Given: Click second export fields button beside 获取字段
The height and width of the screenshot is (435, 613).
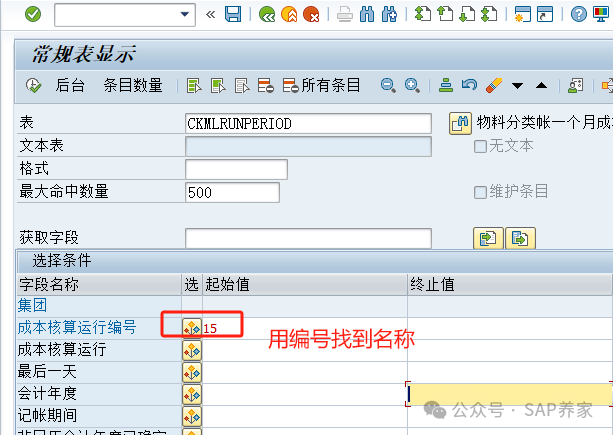Looking at the screenshot, I should (x=520, y=238).
